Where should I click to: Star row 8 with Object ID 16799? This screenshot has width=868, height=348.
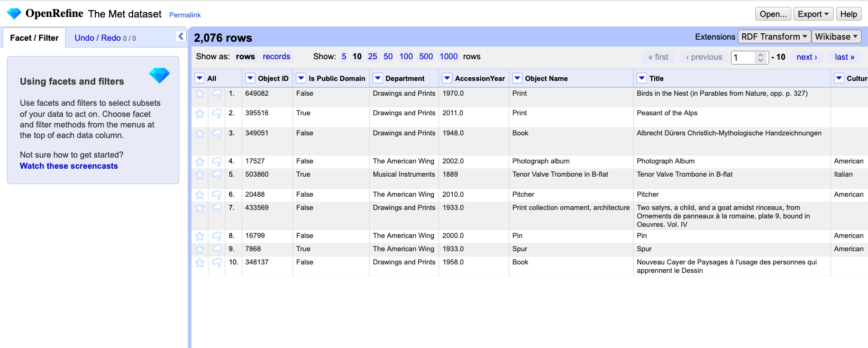point(199,236)
